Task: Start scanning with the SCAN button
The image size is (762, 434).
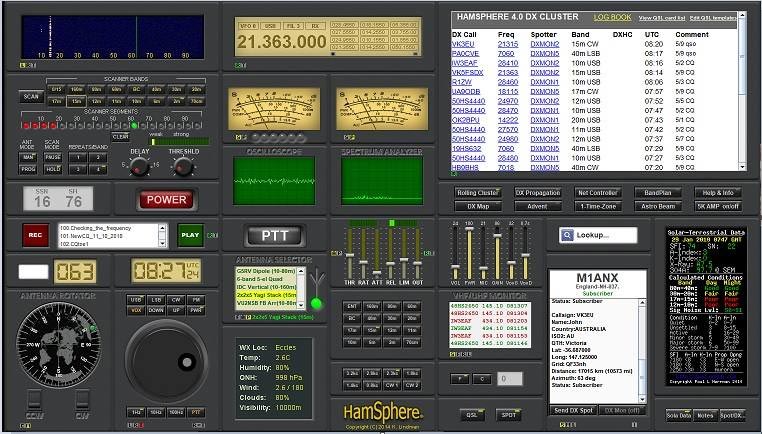Action: point(31,96)
